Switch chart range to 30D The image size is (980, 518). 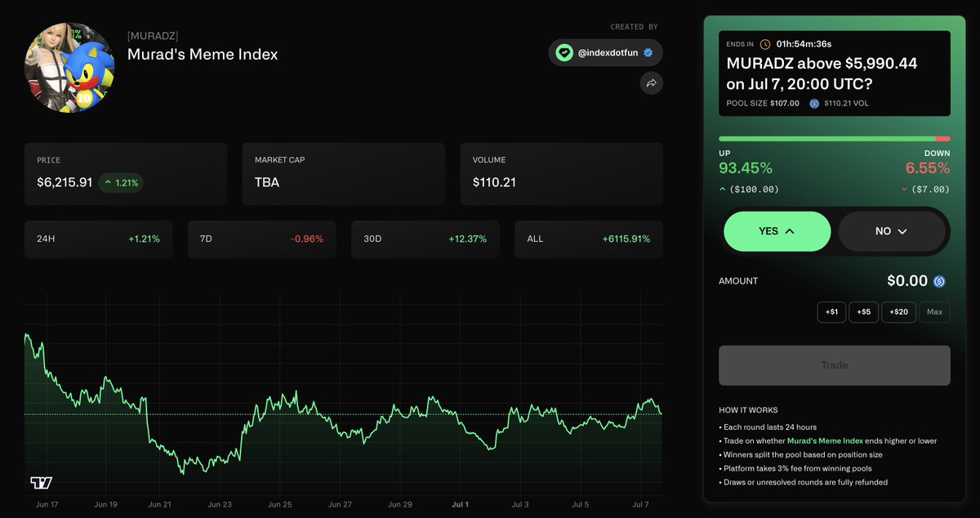[x=425, y=239]
